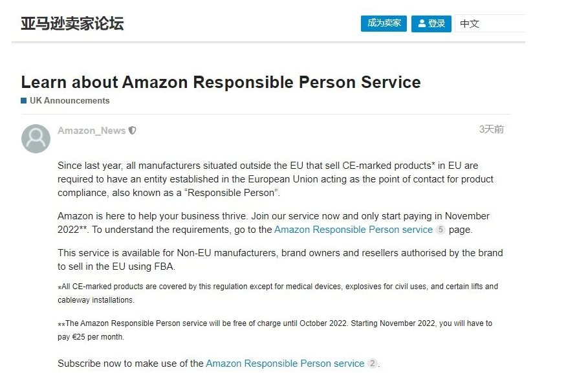Click the Learn about Amazon Responsible Person Service title
566x392 pixels.
click(x=221, y=82)
